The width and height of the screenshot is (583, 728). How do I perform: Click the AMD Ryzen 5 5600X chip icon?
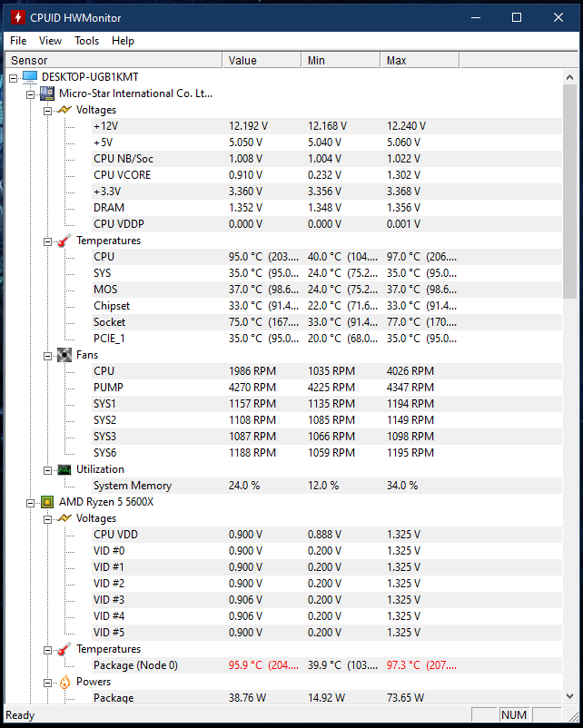click(x=47, y=502)
